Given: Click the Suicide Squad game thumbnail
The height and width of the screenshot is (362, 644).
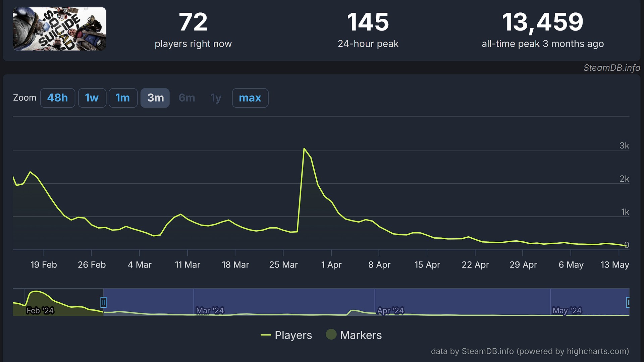Looking at the screenshot, I should tap(59, 29).
